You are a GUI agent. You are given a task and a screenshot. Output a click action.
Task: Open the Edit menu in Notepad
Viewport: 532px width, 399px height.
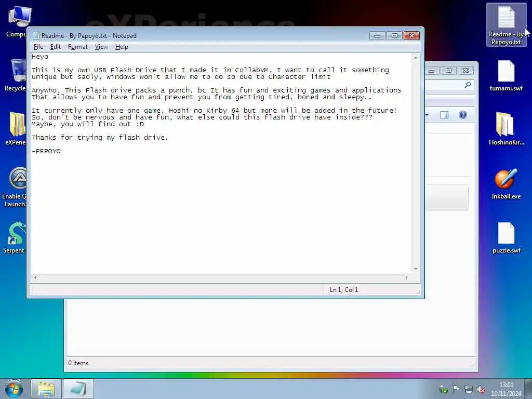[x=55, y=47]
